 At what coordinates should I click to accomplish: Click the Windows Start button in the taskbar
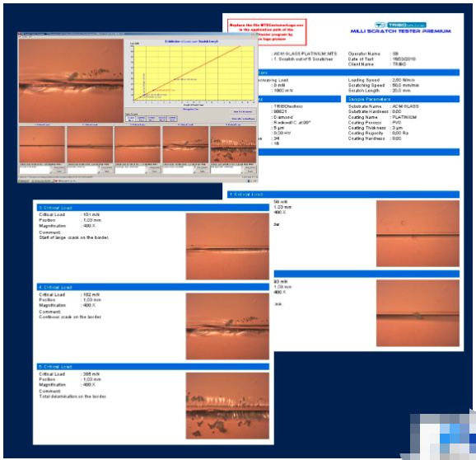[x=24, y=181]
